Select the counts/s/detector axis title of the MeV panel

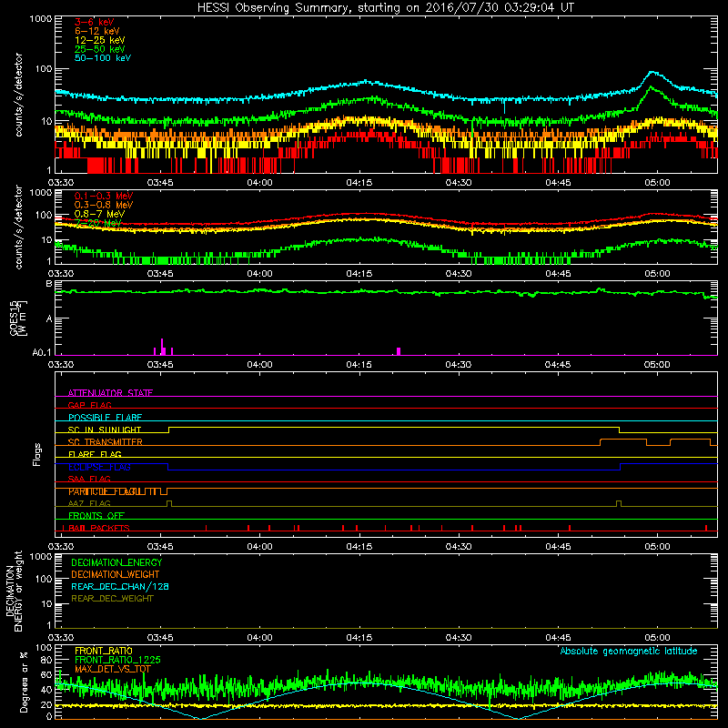point(18,227)
